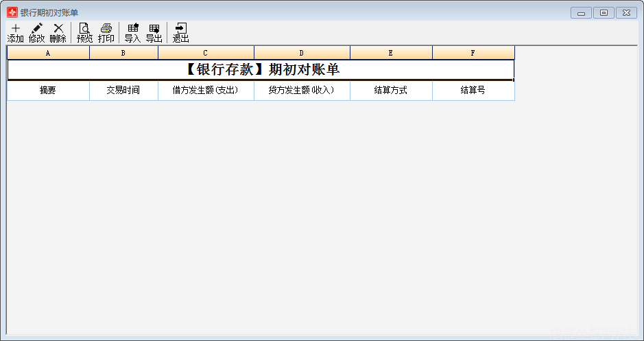
Task: Click the 【银行存款】期初对账单 title cell
Action: [x=261, y=70]
